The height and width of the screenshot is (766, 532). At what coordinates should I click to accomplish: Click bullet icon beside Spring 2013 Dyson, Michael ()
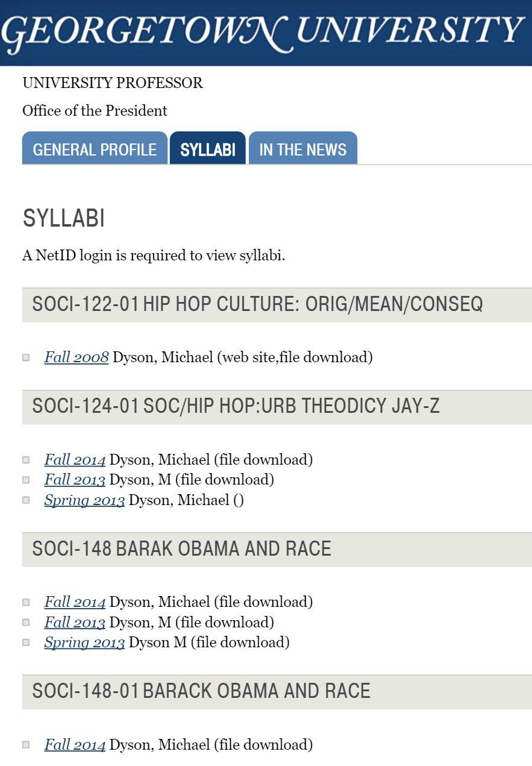click(26, 500)
